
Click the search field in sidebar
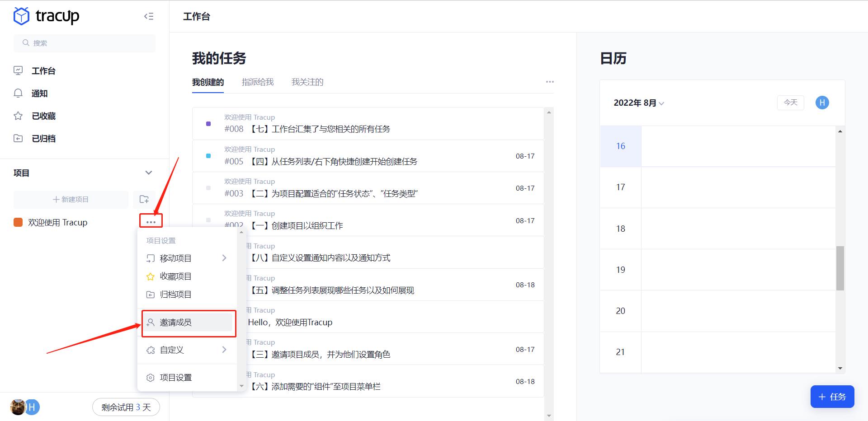[85, 43]
